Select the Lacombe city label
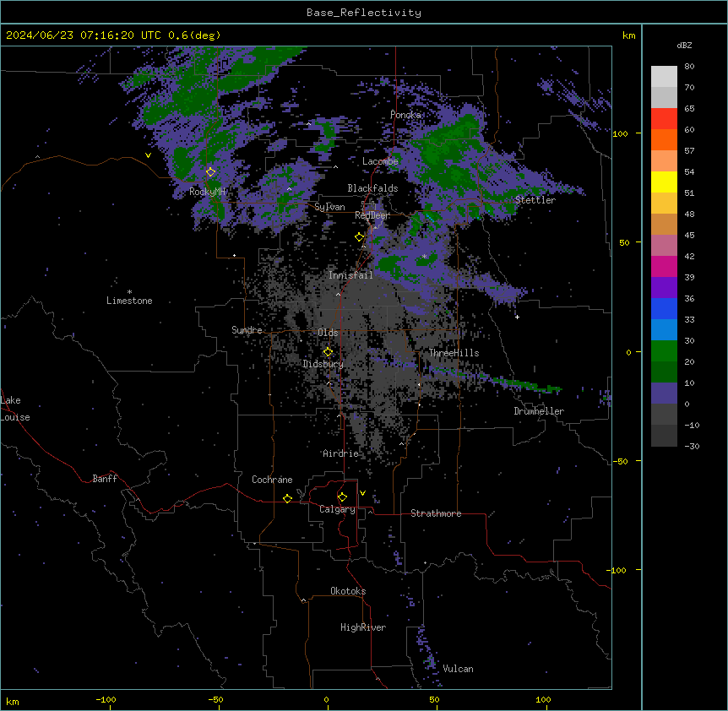This screenshot has width=728, height=711. coord(380,161)
